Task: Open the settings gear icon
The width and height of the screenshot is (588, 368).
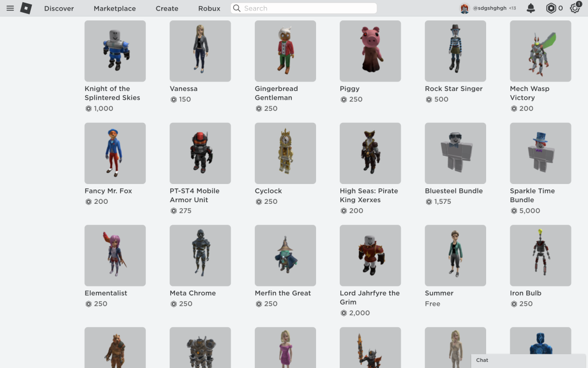Action: click(x=575, y=8)
